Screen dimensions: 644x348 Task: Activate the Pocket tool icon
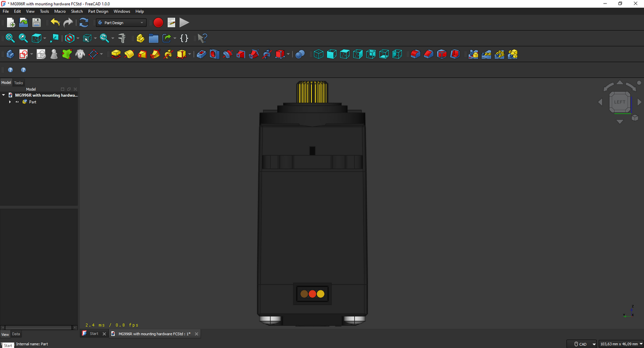pyautogui.click(x=201, y=54)
